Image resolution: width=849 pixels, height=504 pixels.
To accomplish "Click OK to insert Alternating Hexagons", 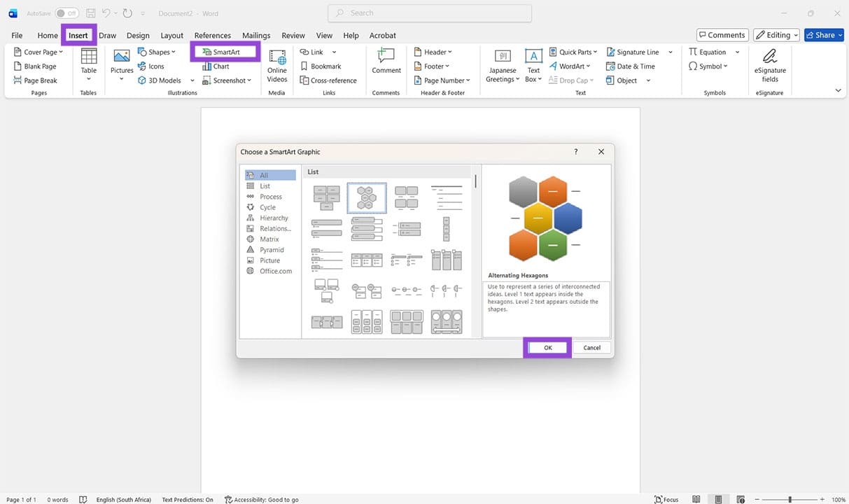I will click(x=548, y=347).
